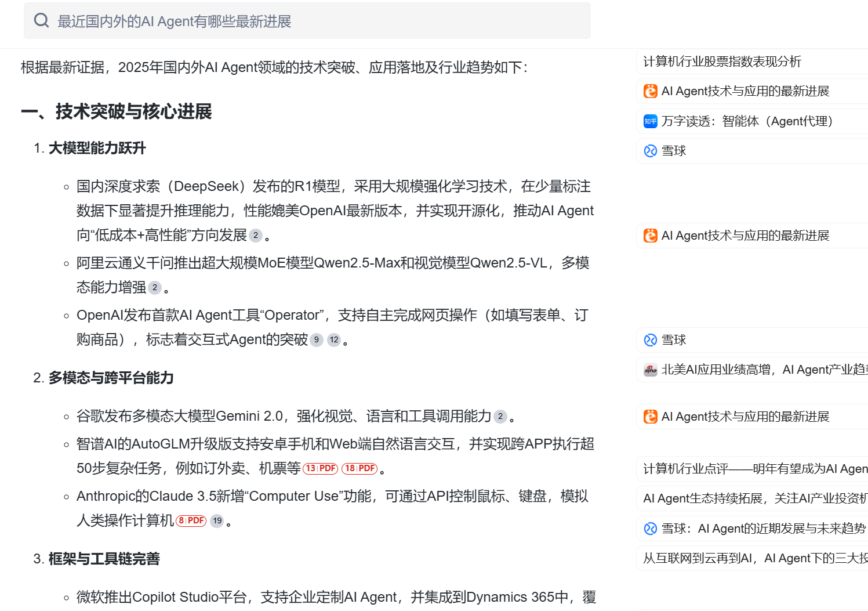Open citation 19 after the Claude 3.5 bullet

click(217, 520)
